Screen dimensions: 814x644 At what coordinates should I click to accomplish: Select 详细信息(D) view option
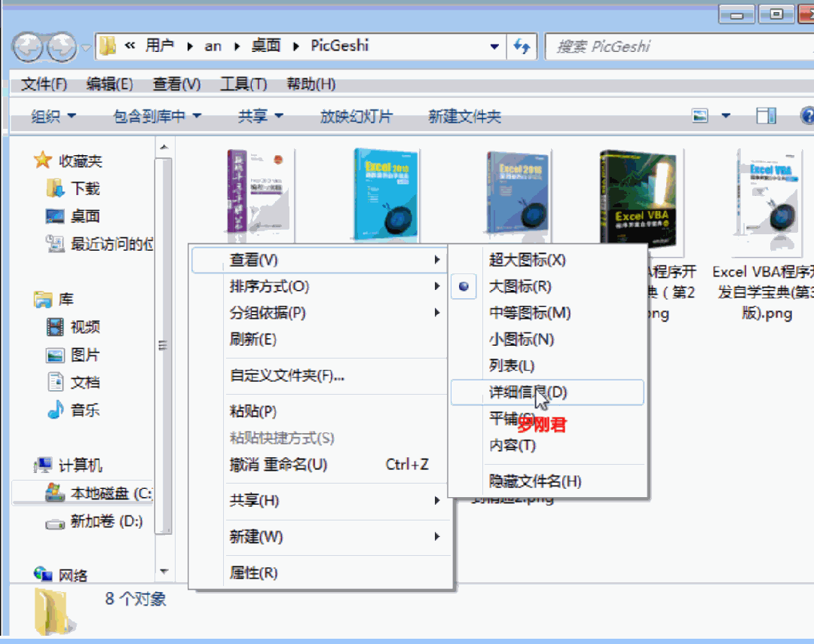[548, 392]
